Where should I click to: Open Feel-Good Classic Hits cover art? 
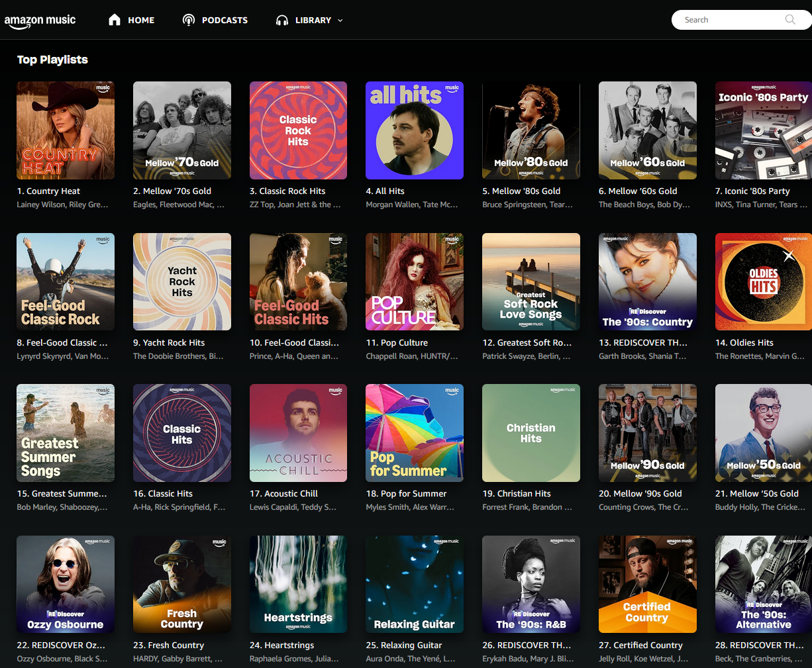tap(298, 281)
